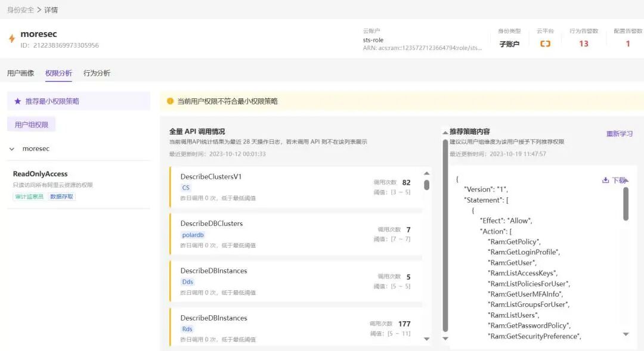Click the down arrow on the API list scrollbar
Viewport: 644px width, 351px height.
tap(427, 338)
